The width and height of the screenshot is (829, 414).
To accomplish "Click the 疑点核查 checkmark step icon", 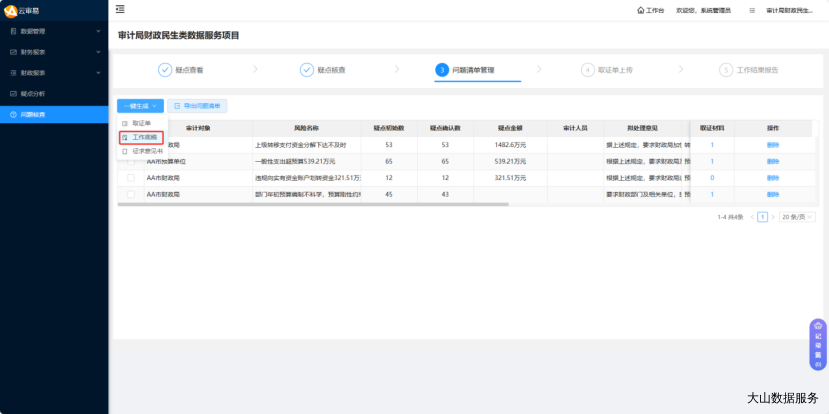I will (307, 70).
